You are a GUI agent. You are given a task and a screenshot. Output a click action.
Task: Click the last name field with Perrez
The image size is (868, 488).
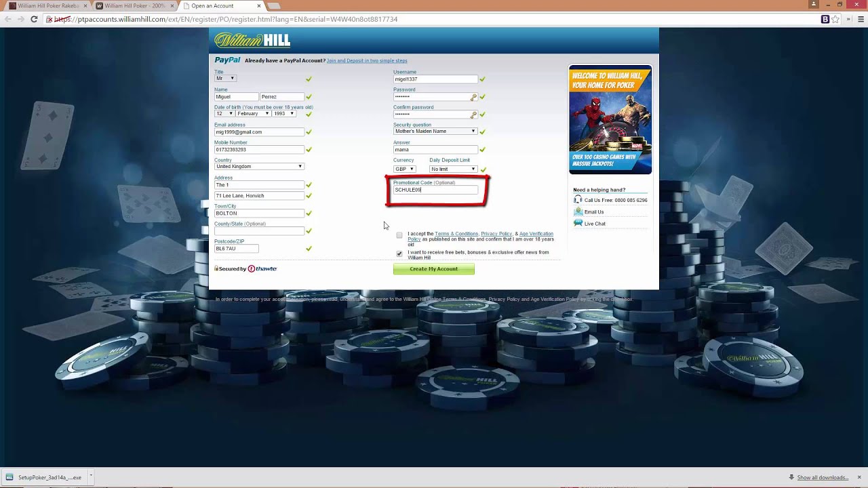281,97
